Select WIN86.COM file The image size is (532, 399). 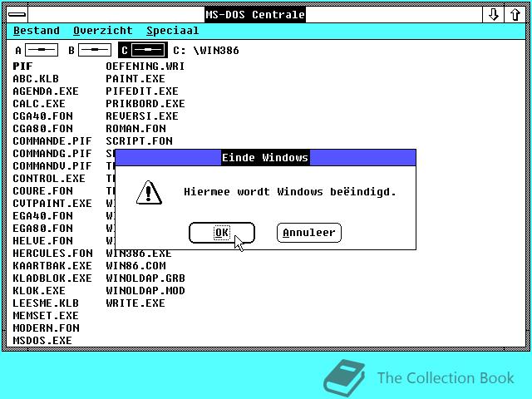pos(135,266)
